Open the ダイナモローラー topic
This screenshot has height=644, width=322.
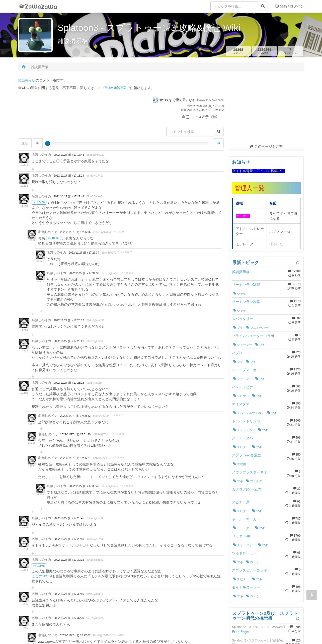[246, 587]
